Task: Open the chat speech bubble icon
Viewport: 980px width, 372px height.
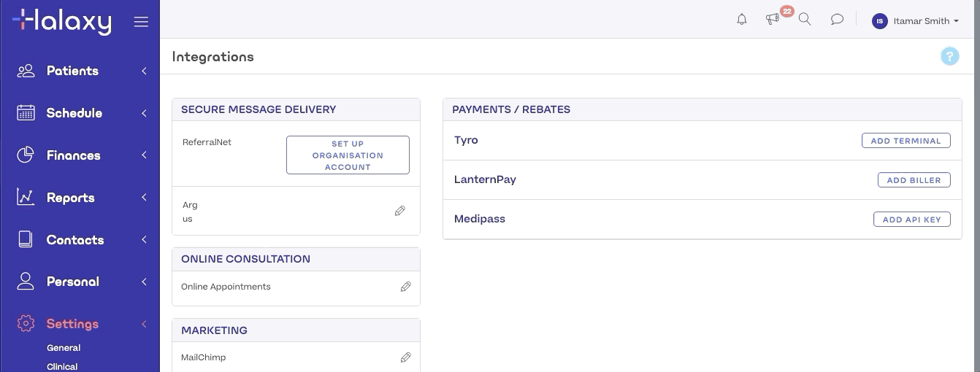Action: tap(837, 20)
